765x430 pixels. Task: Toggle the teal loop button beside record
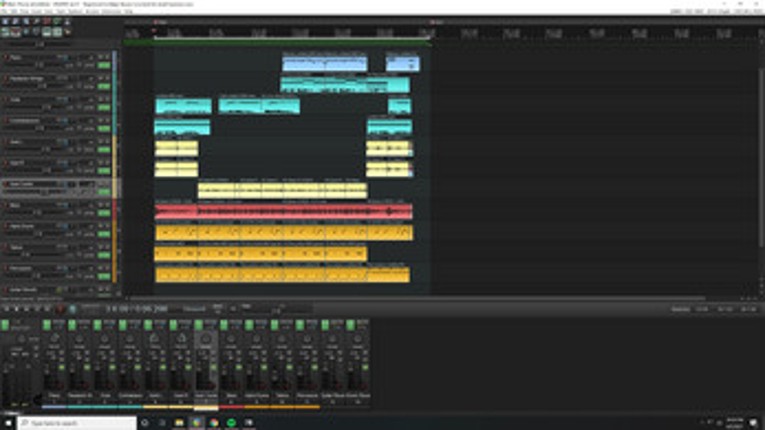(72, 309)
